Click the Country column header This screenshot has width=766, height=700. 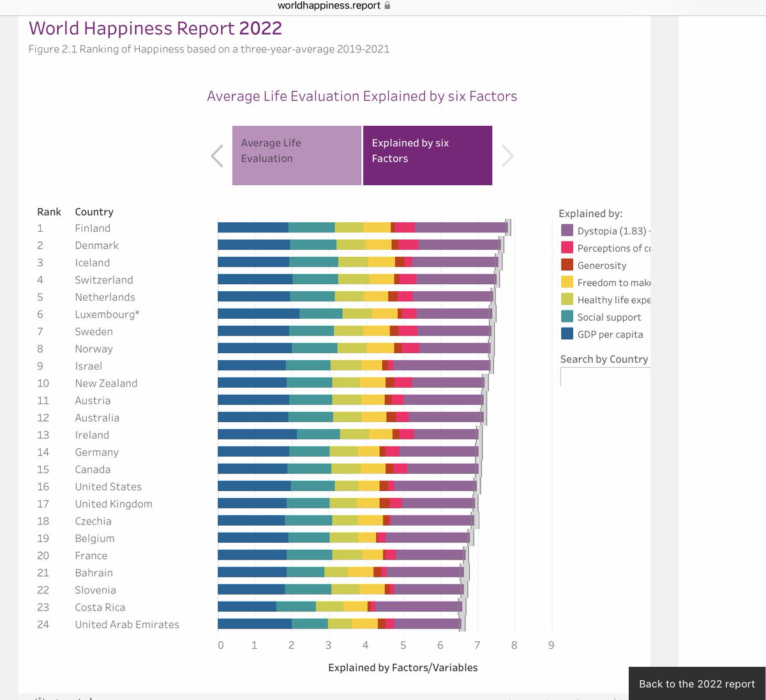94,212
